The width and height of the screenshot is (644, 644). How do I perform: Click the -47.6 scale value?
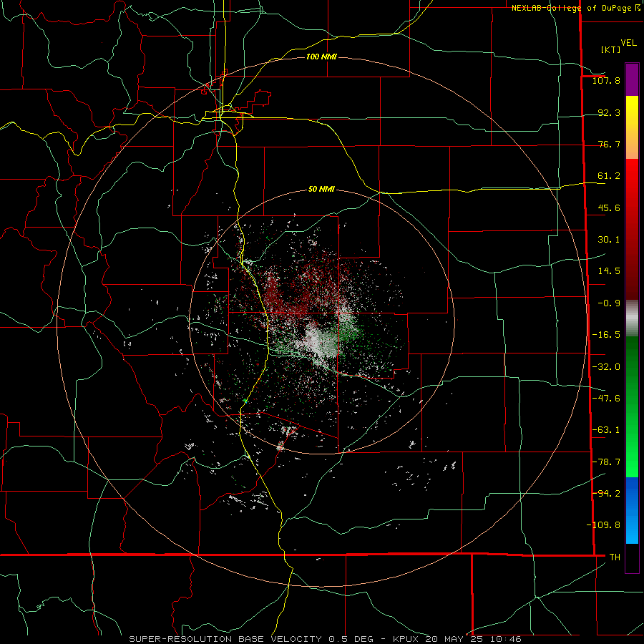tap(606, 399)
